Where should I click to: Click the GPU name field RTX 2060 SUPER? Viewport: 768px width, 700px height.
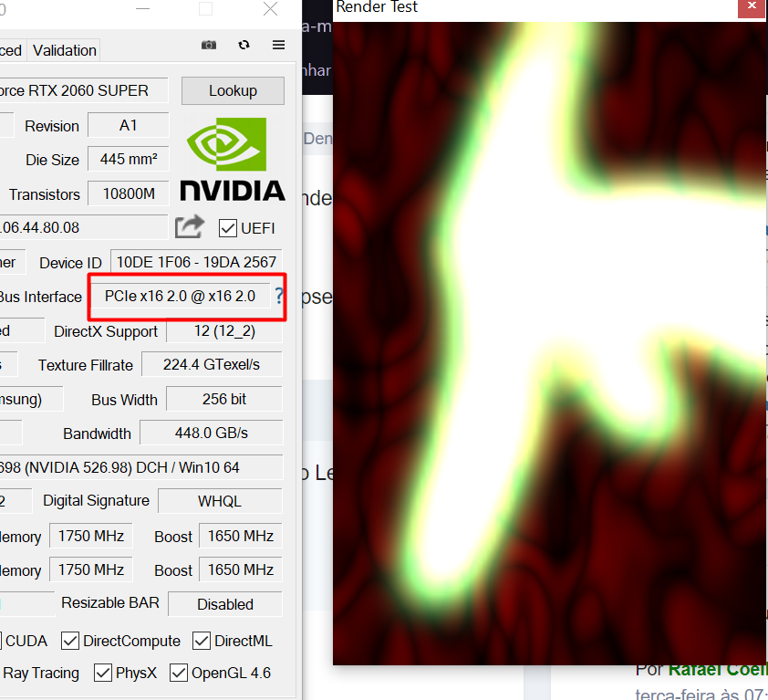(x=83, y=90)
